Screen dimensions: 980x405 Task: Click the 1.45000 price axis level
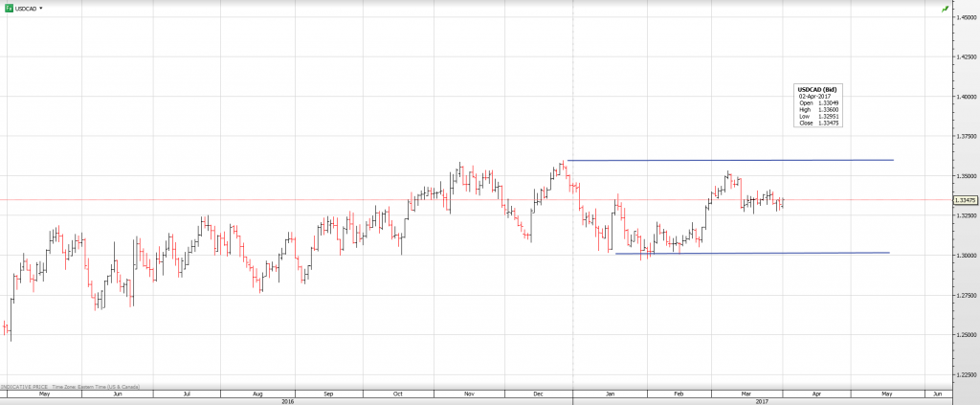tap(964, 17)
